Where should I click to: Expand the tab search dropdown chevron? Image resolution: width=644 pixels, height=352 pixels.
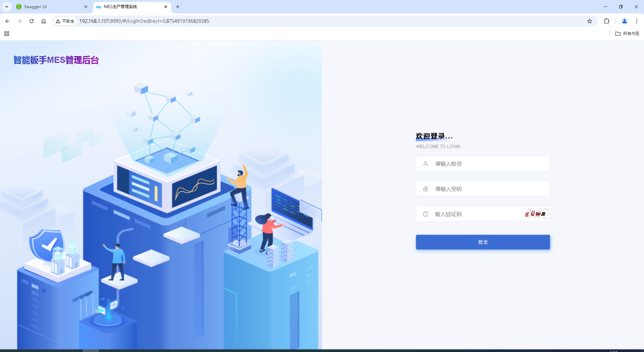point(7,7)
